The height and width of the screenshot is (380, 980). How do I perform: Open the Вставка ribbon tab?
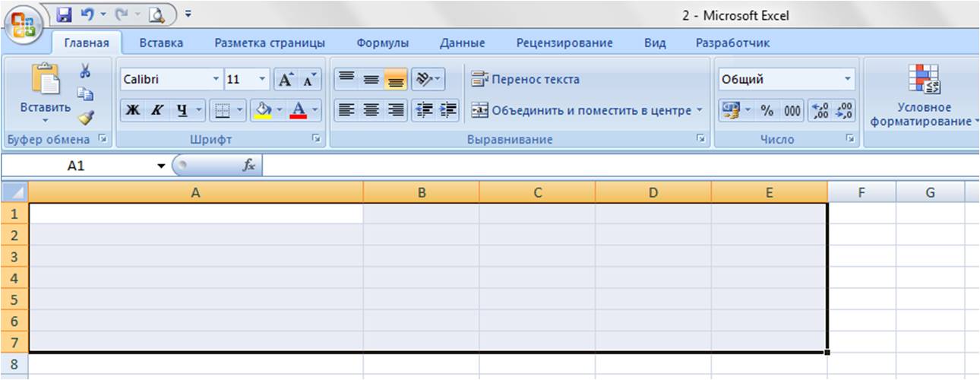coord(161,43)
